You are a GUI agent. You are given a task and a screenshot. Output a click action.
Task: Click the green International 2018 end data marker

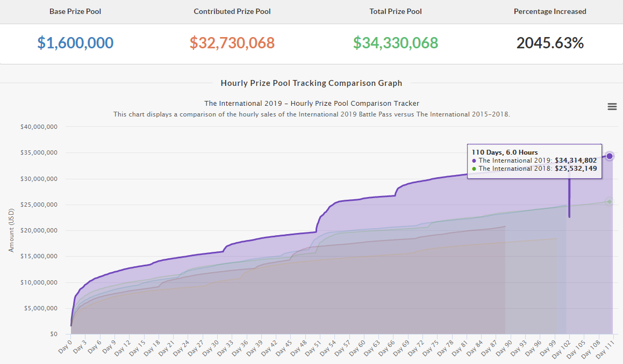pyautogui.click(x=610, y=202)
